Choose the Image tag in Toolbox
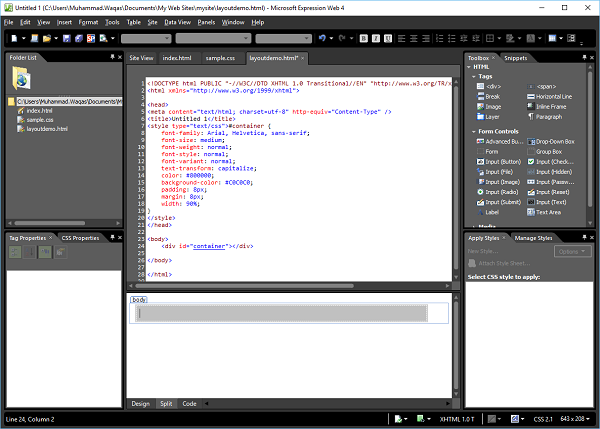Image resolution: width=600 pixels, height=429 pixels. (492, 105)
